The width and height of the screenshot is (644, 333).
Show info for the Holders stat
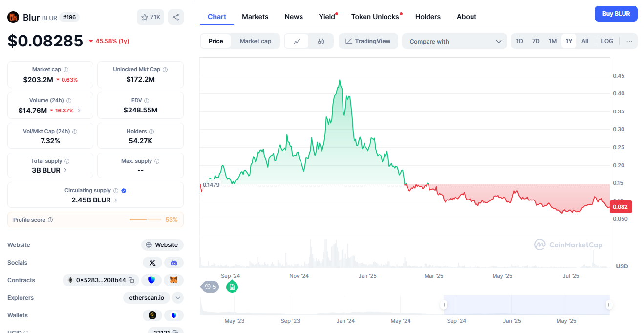[x=151, y=132]
